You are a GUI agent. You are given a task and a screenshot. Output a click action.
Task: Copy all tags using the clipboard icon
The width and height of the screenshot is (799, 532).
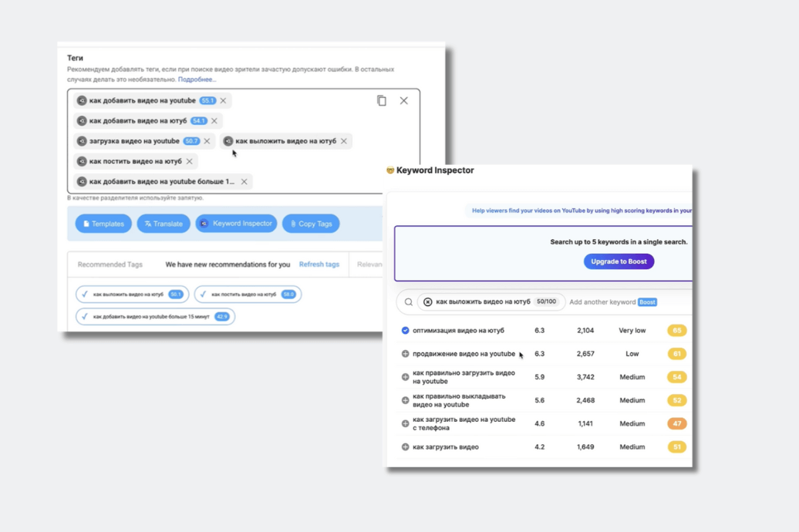[x=382, y=100]
